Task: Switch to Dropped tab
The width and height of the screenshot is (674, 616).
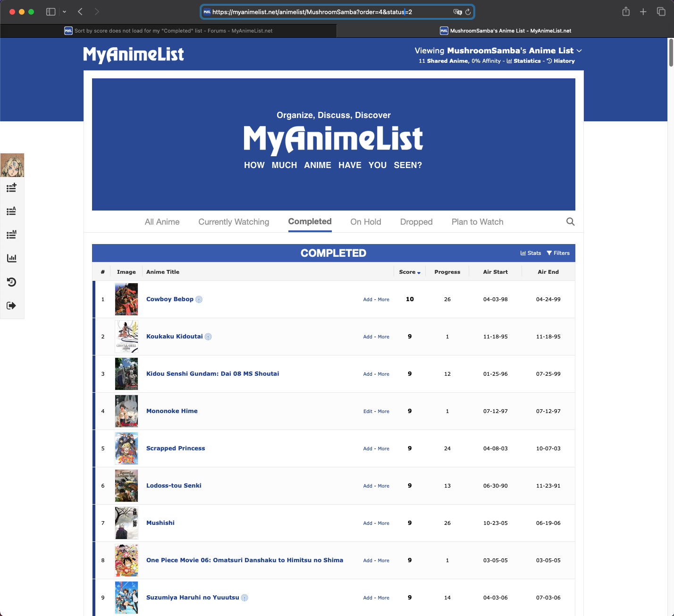Action: (x=416, y=222)
